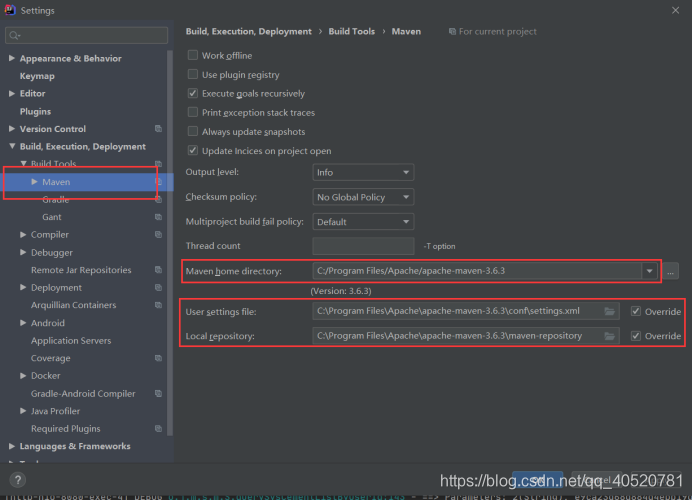Image resolution: width=692 pixels, height=500 pixels.
Task: Open Maven home directory dropdown arrow
Action: pos(649,271)
